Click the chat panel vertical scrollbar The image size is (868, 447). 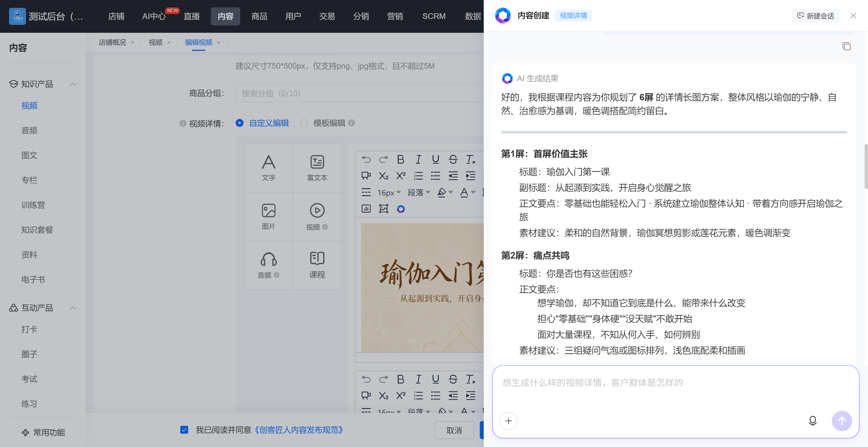[x=866, y=166]
